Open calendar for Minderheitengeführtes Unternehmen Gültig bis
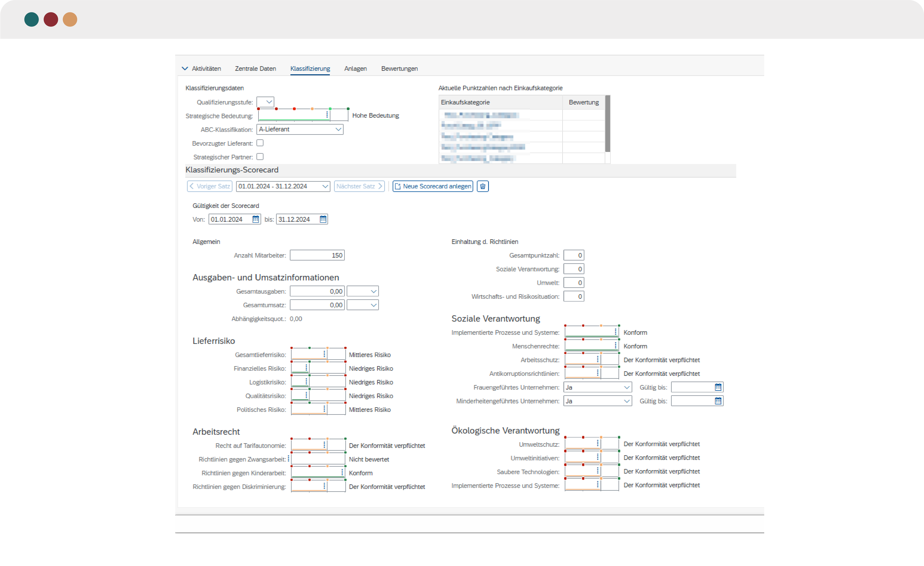Screen dimensions: 924x566 (718, 401)
